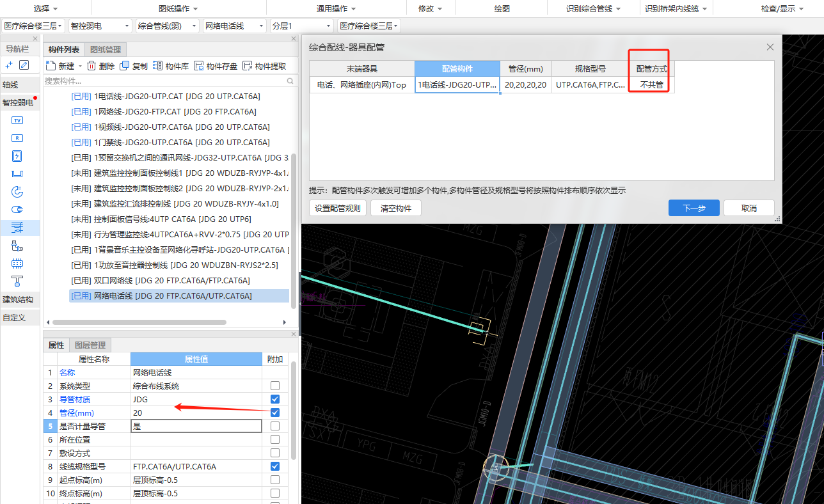Click the search magnifier in component search box
This screenshot has width=824, height=504.
click(x=290, y=81)
